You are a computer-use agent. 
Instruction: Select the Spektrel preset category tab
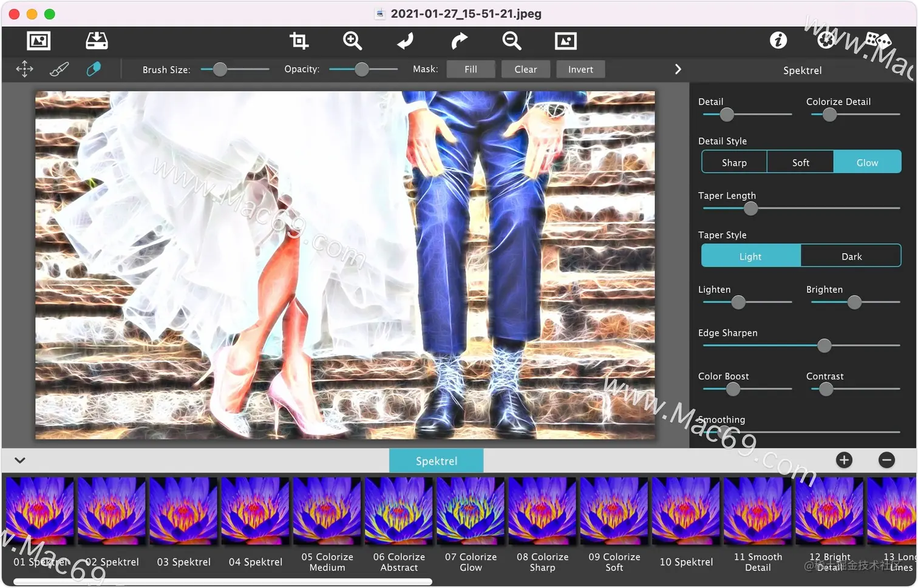pyautogui.click(x=437, y=461)
